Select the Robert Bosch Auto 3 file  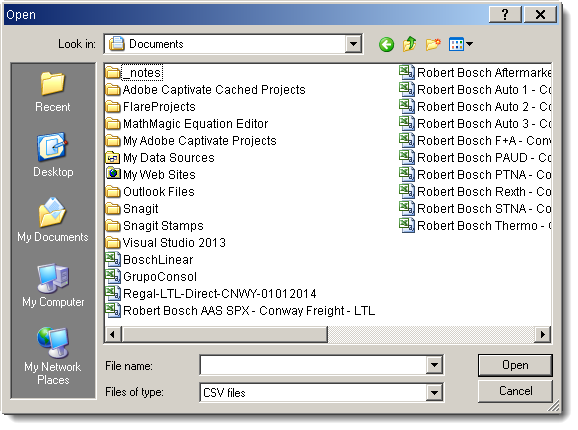click(475, 123)
